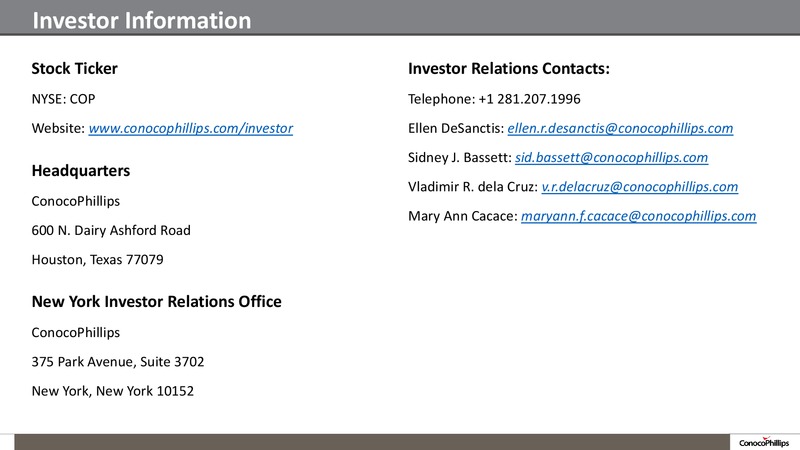Select Vladimir dela Cruz email link

[x=640, y=187]
